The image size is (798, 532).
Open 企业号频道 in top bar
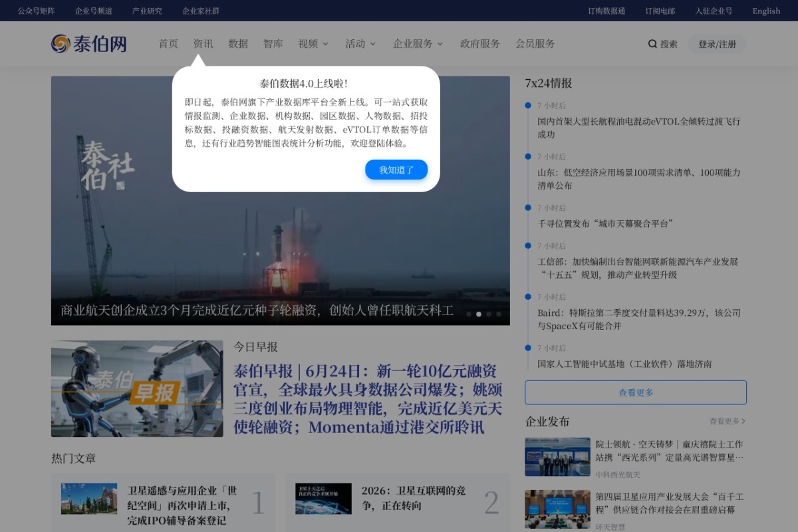coord(94,11)
